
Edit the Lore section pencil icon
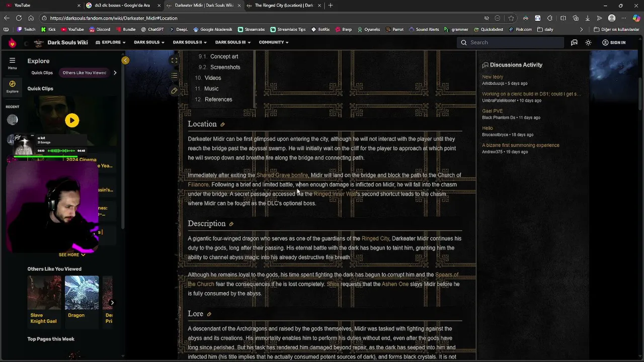pyautogui.click(x=209, y=314)
